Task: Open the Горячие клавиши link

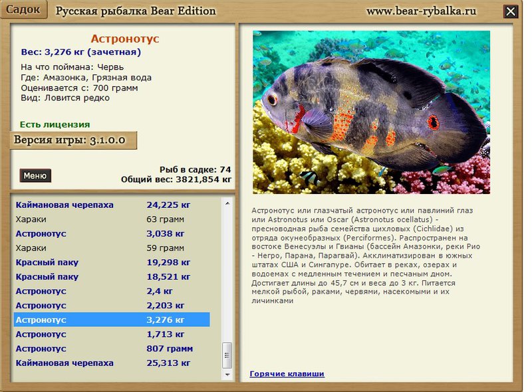Action: [x=287, y=373]
